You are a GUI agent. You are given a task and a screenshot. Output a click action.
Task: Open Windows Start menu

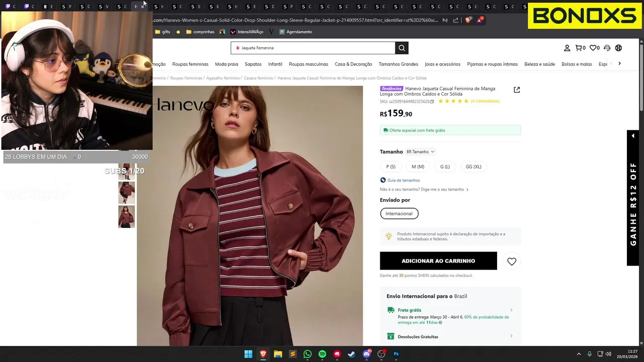pos(248,354)
